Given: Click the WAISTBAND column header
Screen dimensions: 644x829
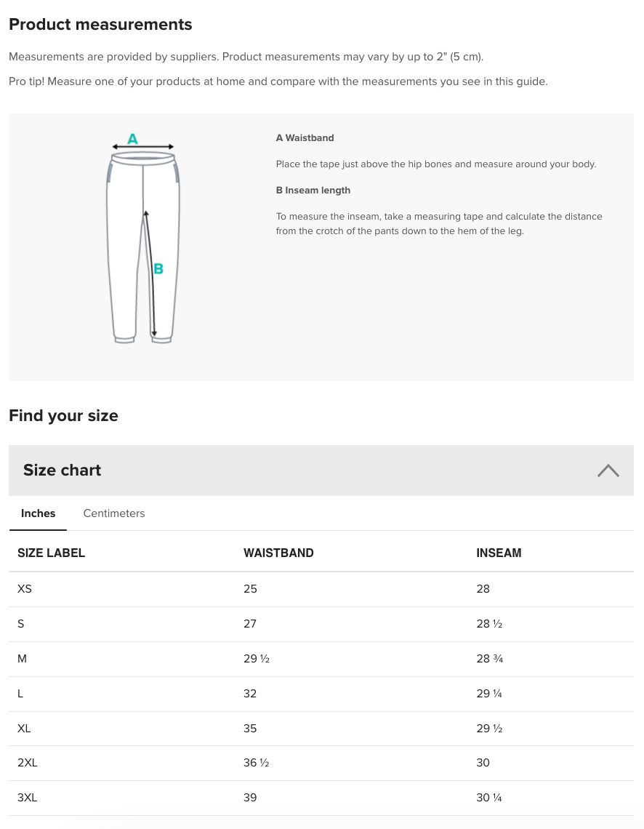Looking at the screenshot, I should 278,553.
